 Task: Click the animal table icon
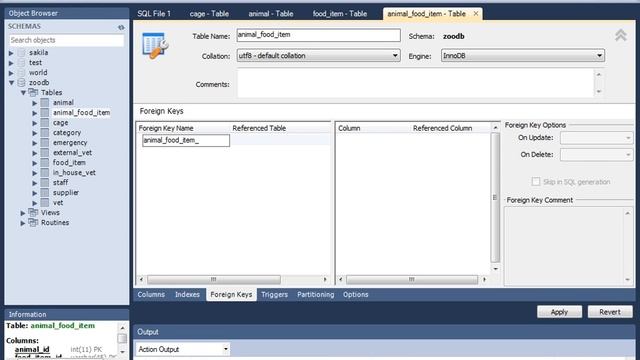click(45, 103)
